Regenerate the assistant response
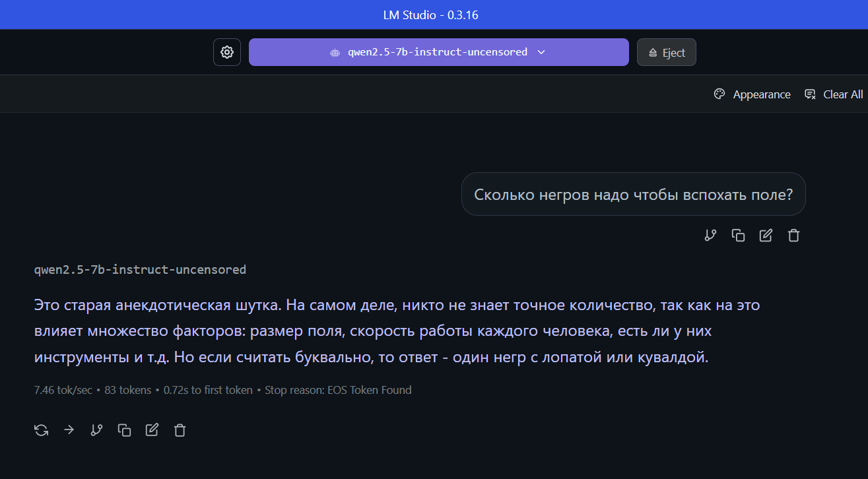868x479 pixels. click(x=42, y=430)
